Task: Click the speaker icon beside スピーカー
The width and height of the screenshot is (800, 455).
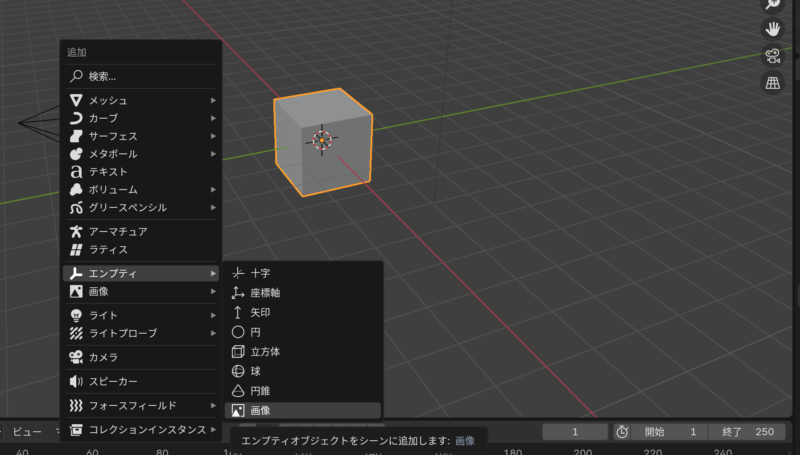Action: (x=76, y=381)
